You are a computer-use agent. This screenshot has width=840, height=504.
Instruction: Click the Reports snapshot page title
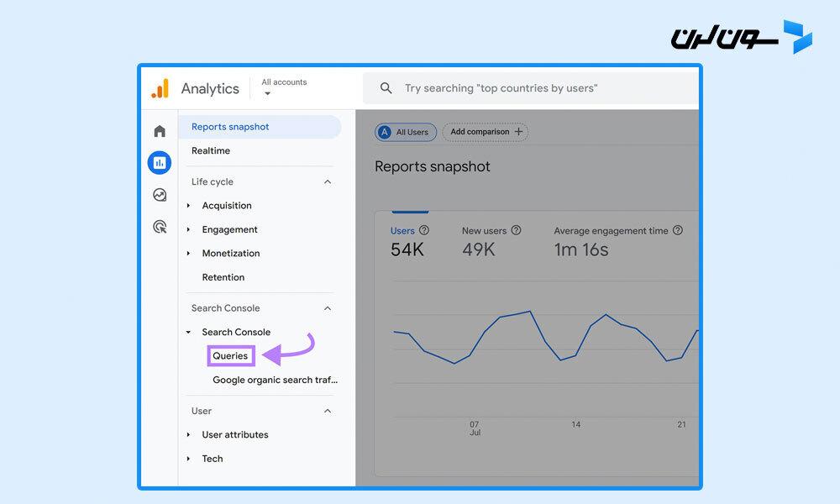(x=433, y=166)
